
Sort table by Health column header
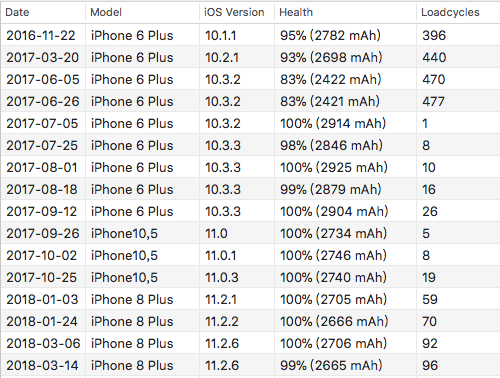pos(345,12)
